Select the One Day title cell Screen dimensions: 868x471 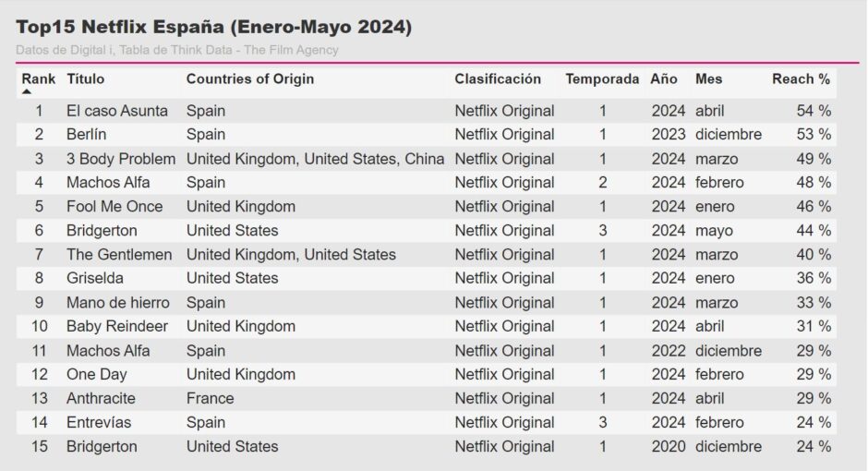[96, 374]
